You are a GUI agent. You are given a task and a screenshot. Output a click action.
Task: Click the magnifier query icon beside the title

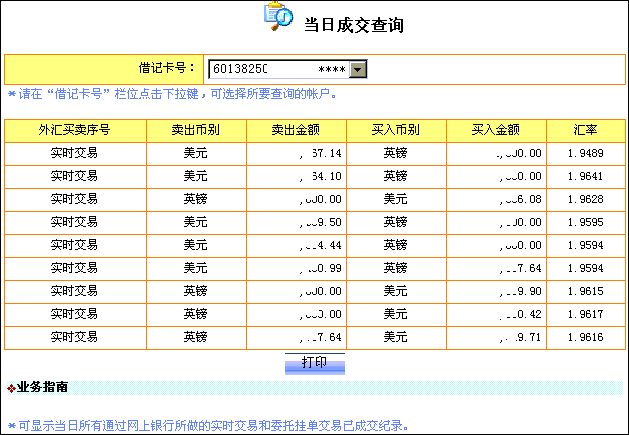(278, 16)
